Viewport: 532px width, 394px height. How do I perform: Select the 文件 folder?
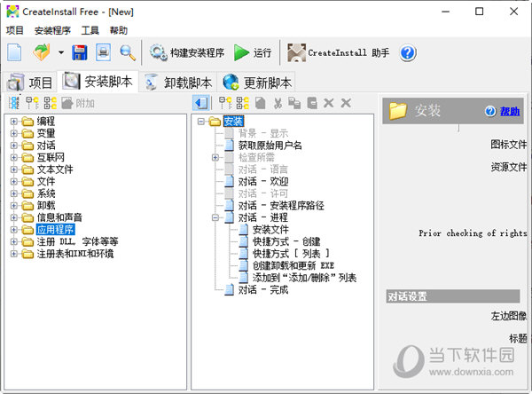click(46, 181)
